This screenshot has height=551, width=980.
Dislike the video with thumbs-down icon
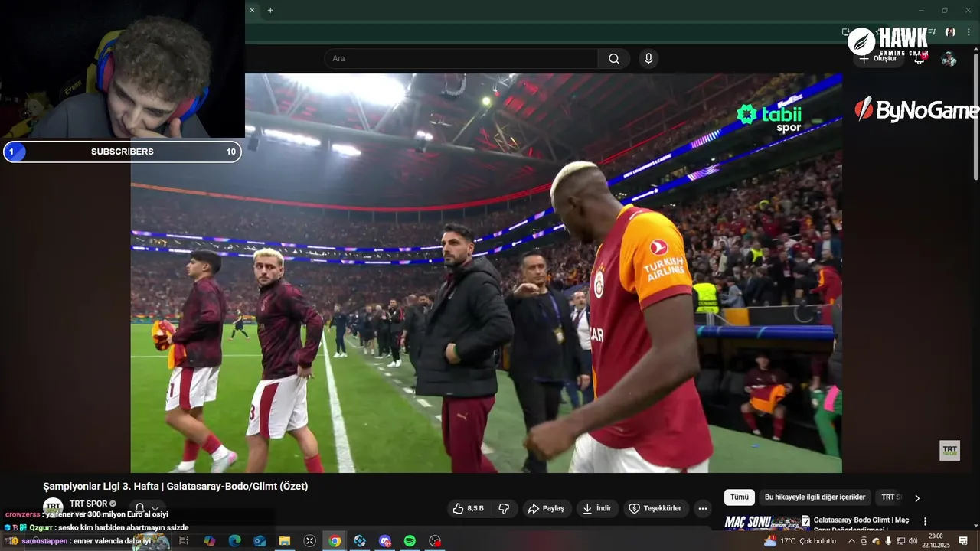tap(504, 508)
